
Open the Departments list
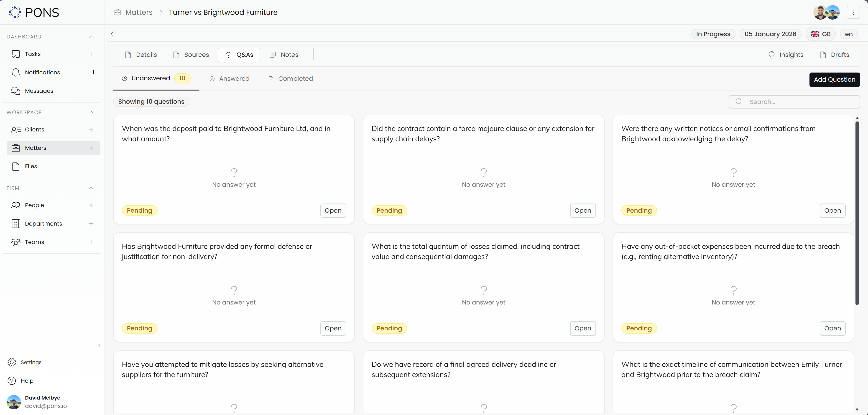44,224
